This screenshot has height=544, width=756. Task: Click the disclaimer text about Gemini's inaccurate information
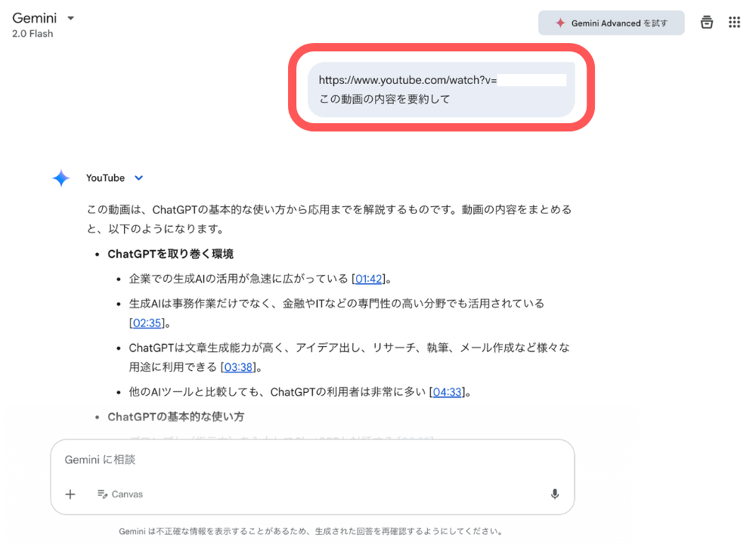click(x=311, y=531)
